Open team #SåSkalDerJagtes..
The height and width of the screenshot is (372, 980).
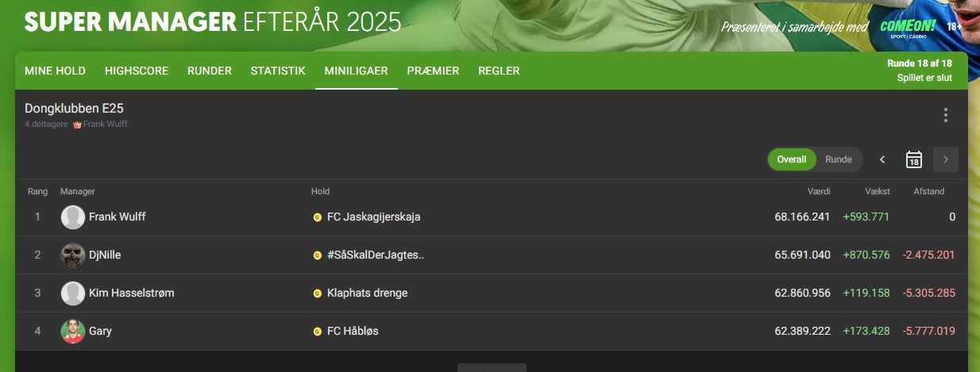[376, 255]
